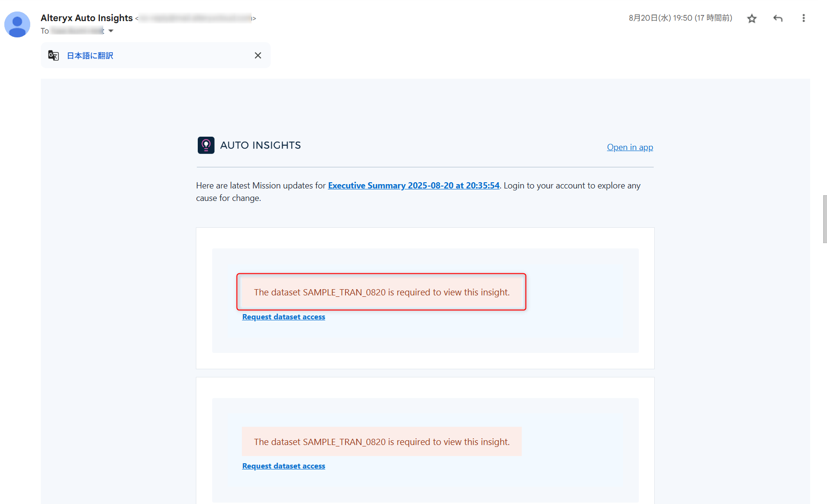This screenshot has width=827, height=504.
Task: Expand recipient details arrow next to To
Action: 111,31
